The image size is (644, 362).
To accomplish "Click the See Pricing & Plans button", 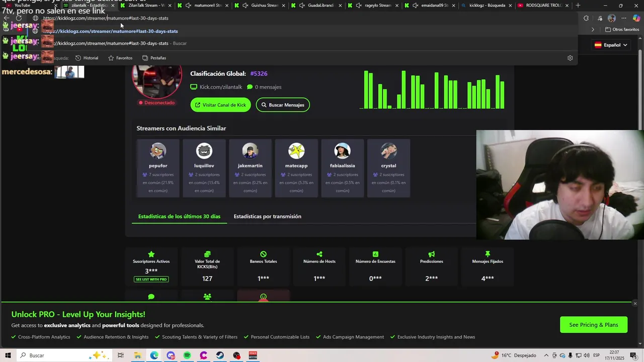I will 594,325.
